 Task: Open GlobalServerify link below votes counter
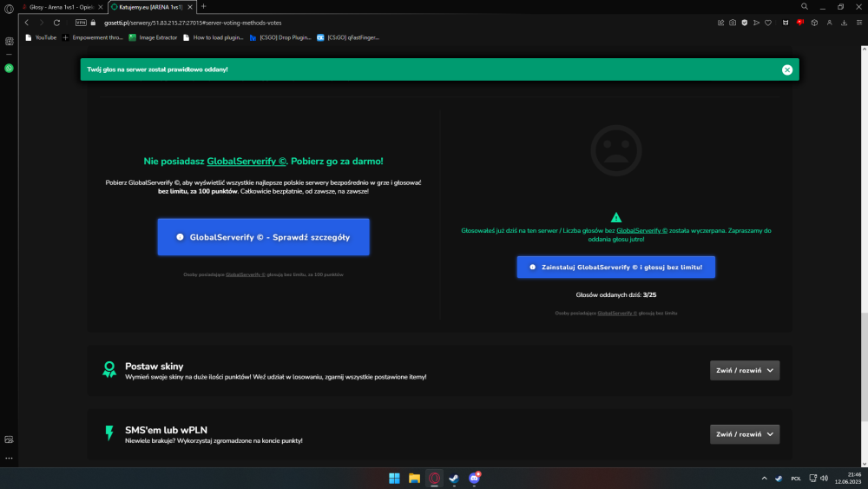(x=617, y=314)
